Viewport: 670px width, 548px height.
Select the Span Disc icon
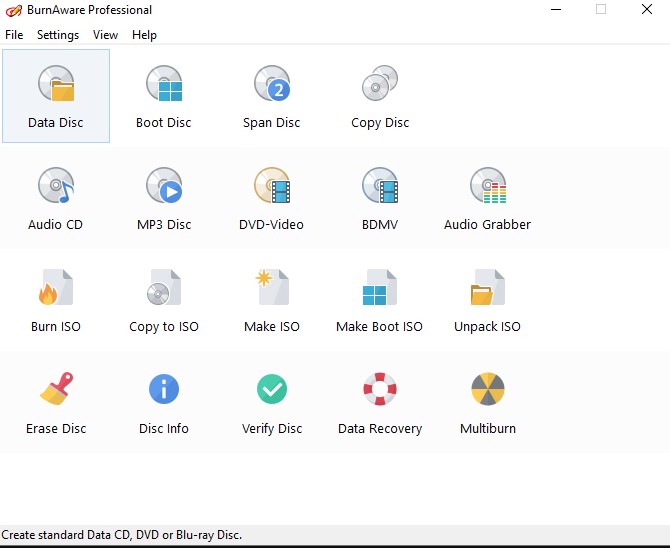272,86
